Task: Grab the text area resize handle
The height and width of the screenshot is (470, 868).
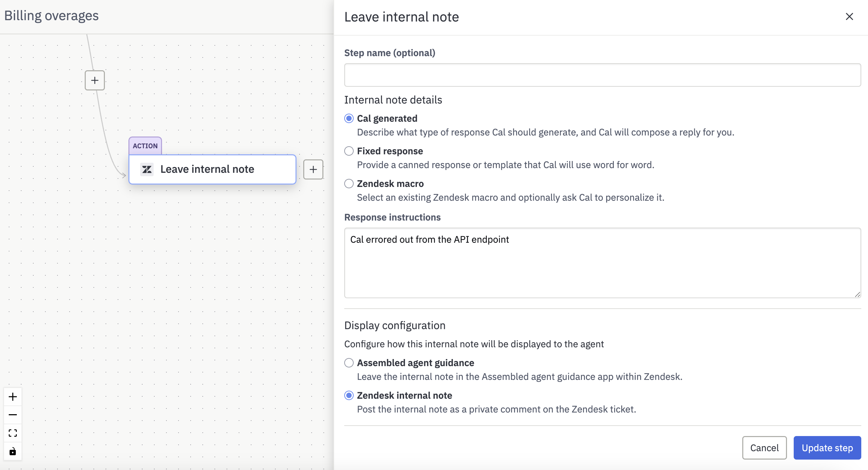Action: coord(857,295)
